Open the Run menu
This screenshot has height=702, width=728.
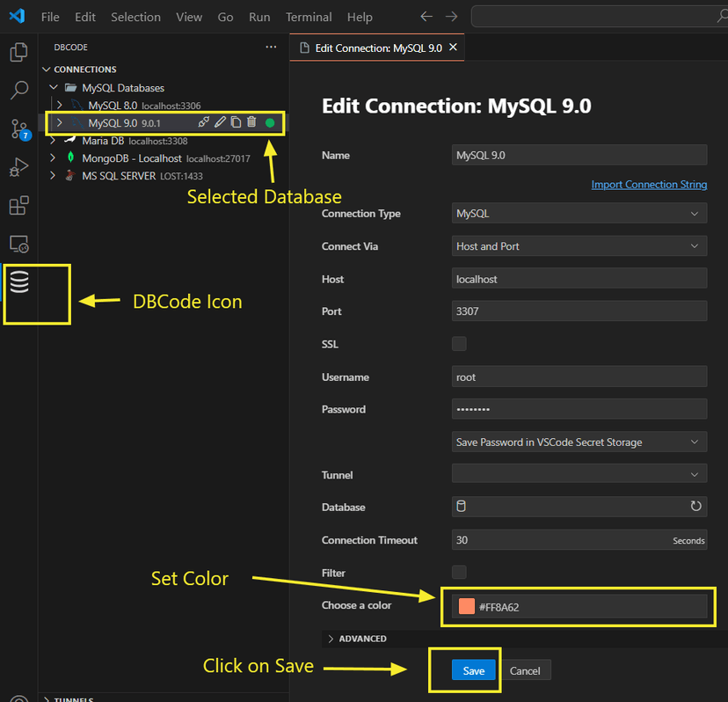pyautogui.click(x=259, y=17)
